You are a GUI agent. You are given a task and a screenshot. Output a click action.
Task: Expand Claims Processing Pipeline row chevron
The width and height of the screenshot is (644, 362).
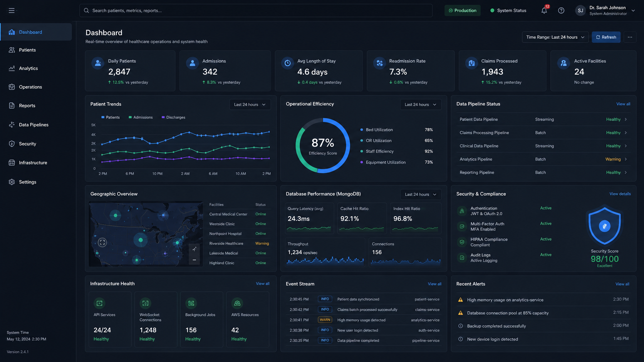626,133
